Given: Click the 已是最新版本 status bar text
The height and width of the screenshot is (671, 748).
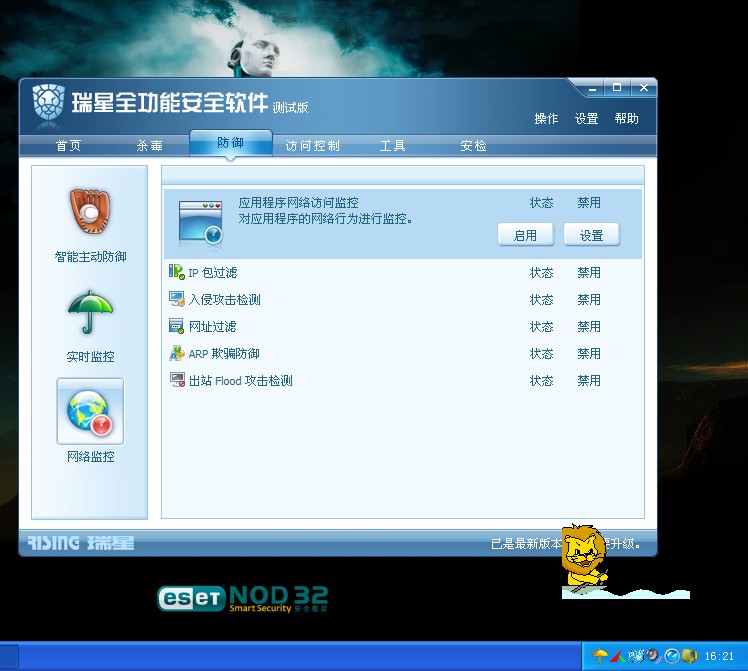Looking at the screenshot, I should pos(527,544).
